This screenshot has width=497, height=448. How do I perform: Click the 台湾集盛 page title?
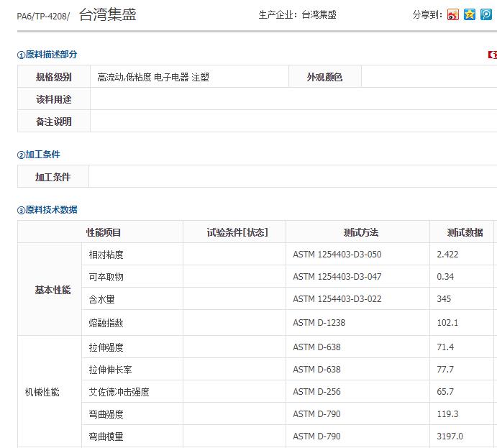[x=107, y=14]
